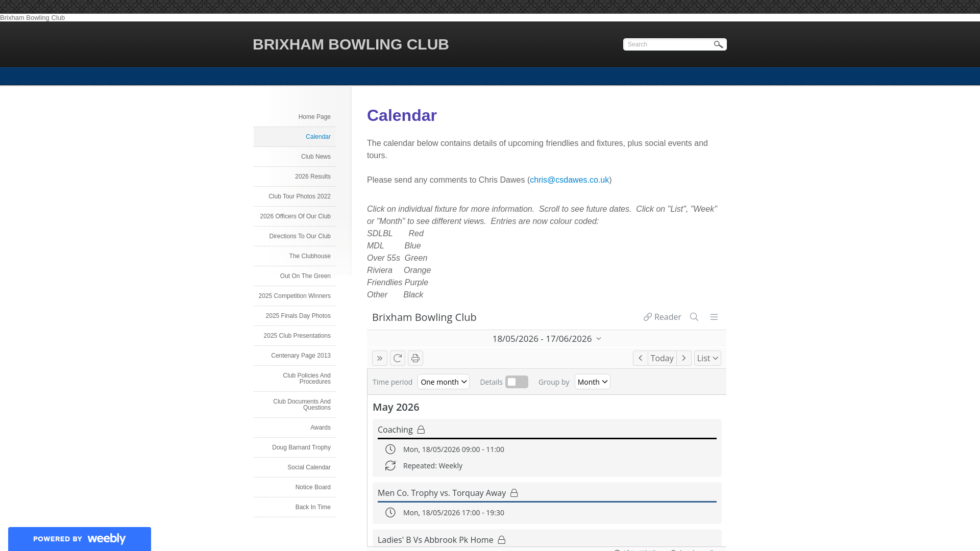
Task: Print the calendar
Action: tap(415, 358)
